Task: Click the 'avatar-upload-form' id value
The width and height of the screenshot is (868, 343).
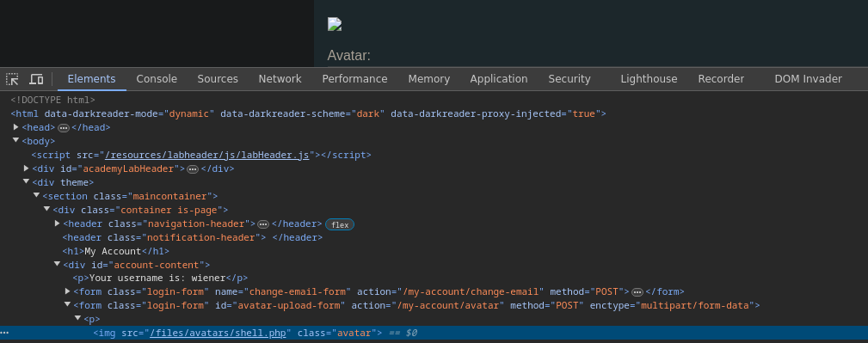Action: (287, 305)
